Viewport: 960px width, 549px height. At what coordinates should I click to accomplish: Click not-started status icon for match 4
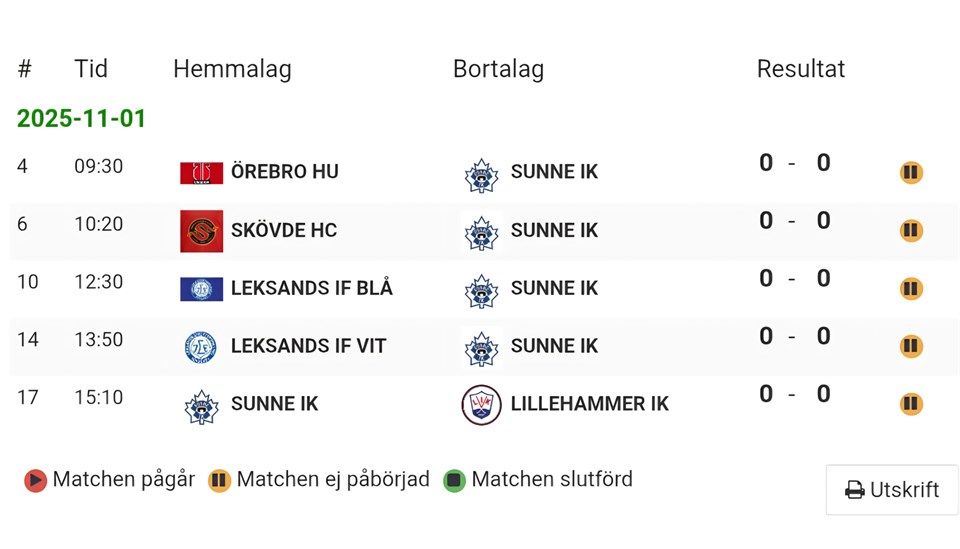(x=910, y=173)
